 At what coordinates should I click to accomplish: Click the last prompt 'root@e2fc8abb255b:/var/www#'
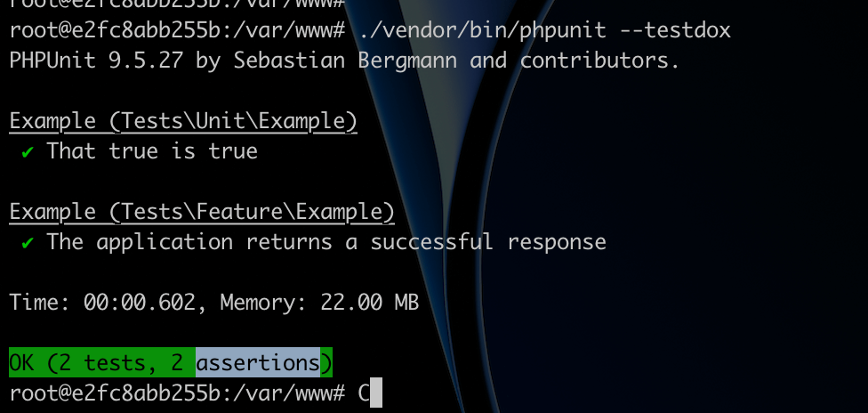pos(177,393)
